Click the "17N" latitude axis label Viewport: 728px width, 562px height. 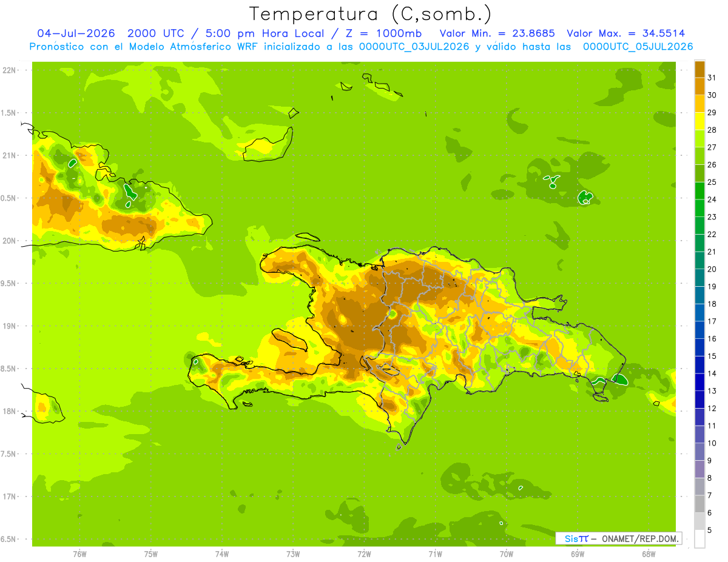(10, 497)
